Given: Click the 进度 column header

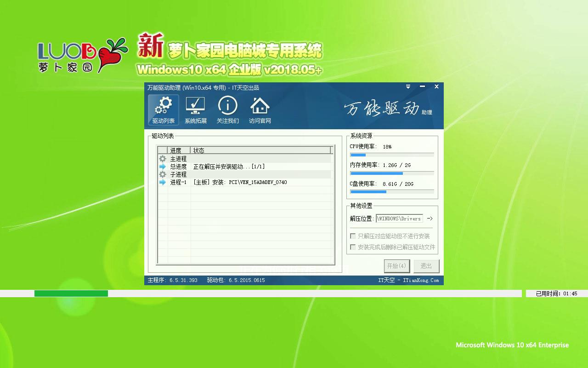Looking at the screenshot, I should tap(179, 150).
